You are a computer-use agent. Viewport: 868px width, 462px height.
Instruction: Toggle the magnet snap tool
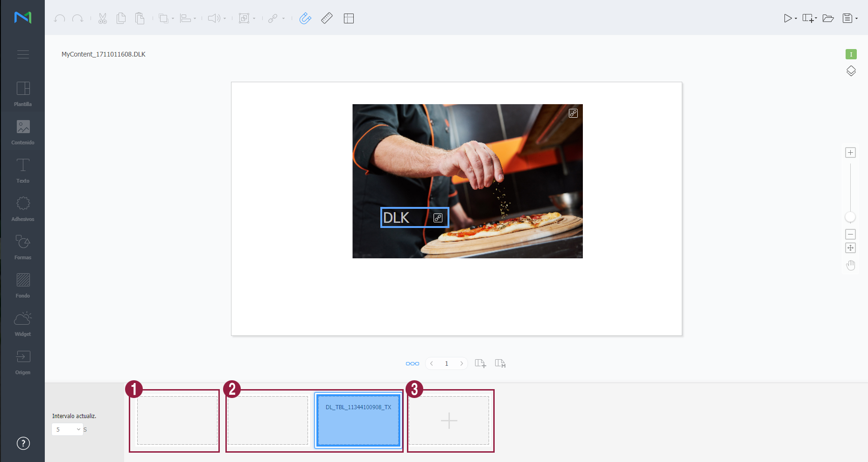[x=305, y=18]
